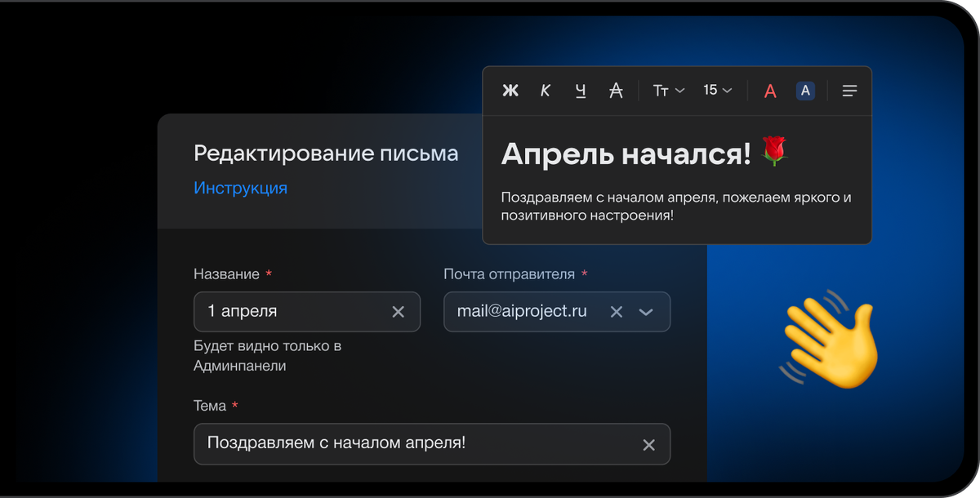The image size is (980, 498).
Task: Click the Редактирование письма heading
Action: 326,152
